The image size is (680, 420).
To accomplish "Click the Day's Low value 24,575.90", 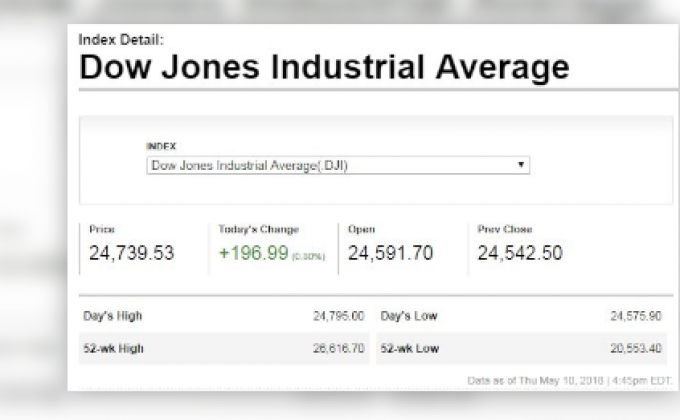I will (x=635, y=316).
